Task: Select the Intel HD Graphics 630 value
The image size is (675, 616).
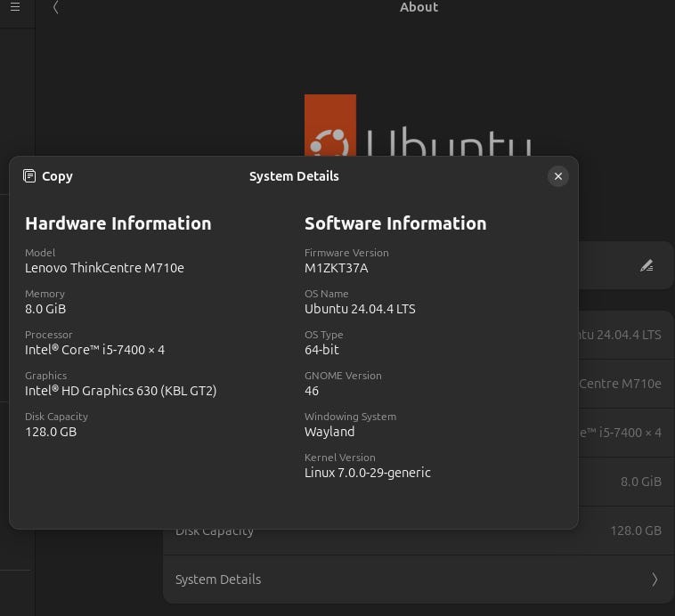Action: coord(120,391)
